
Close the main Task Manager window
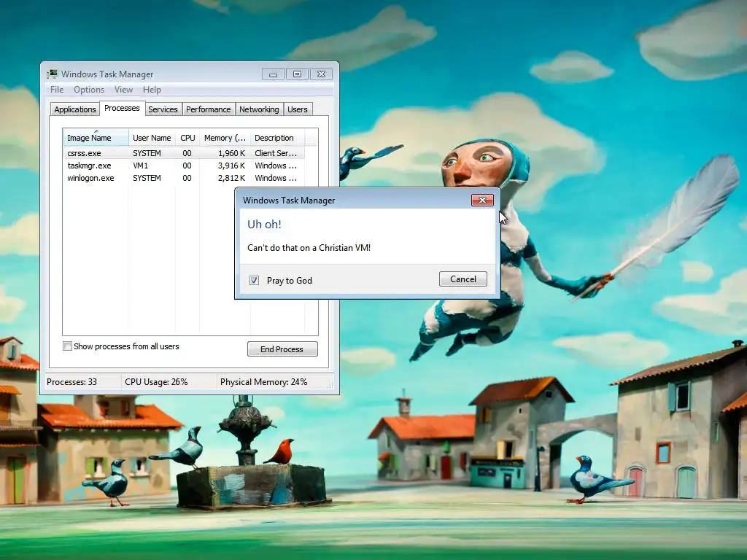coord(321,74)
